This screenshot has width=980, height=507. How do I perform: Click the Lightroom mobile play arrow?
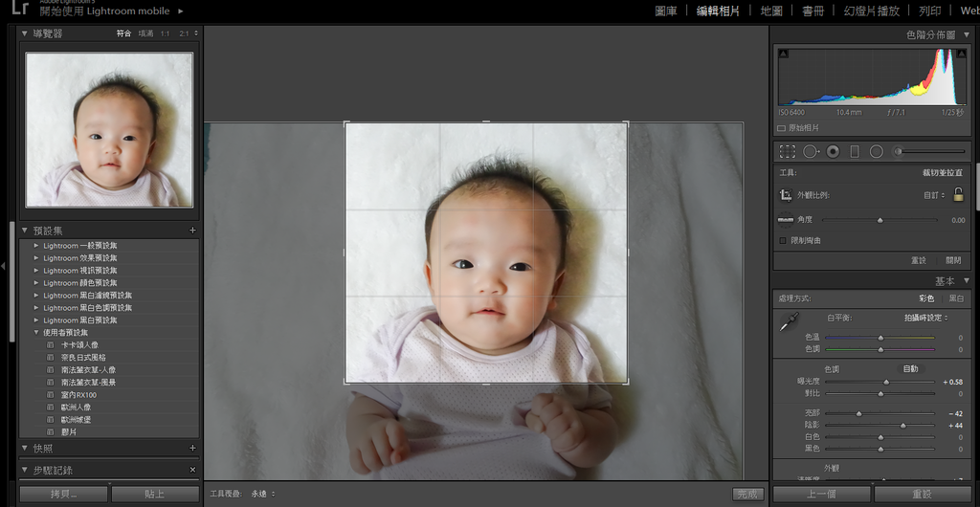coord(181,11)
